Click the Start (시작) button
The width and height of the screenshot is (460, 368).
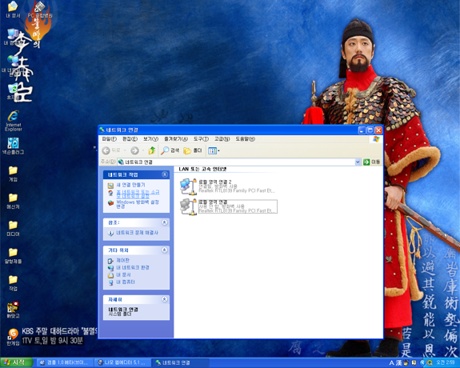[x=16, y=363]
